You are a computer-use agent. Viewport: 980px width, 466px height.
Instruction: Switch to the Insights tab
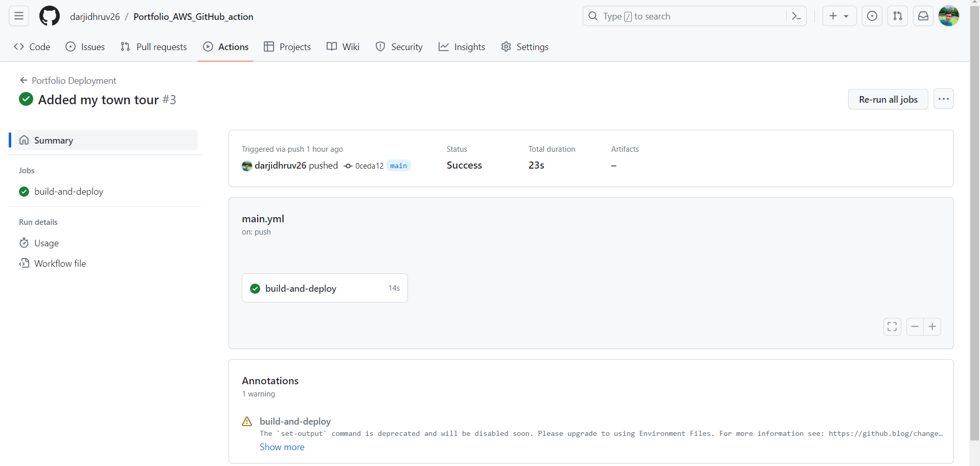click(469, 46)
